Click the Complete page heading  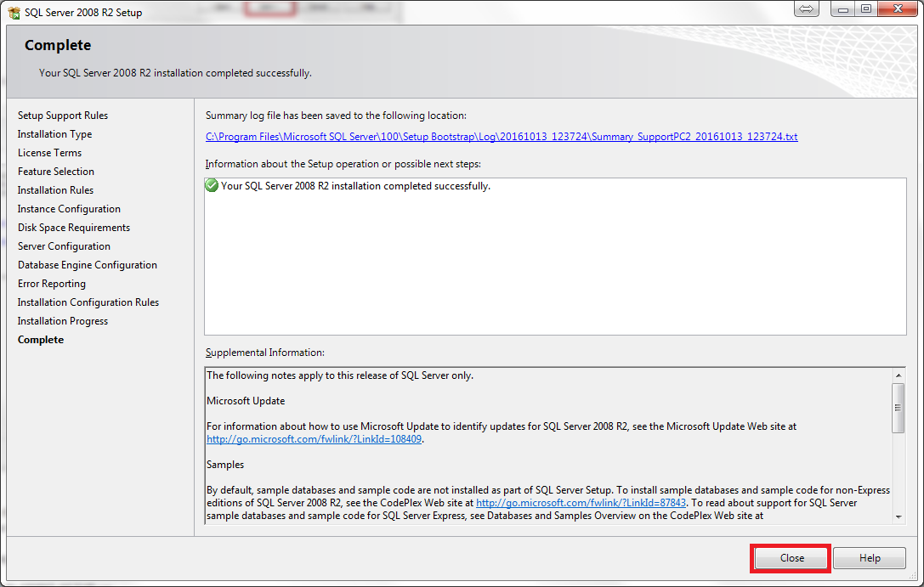58,45
